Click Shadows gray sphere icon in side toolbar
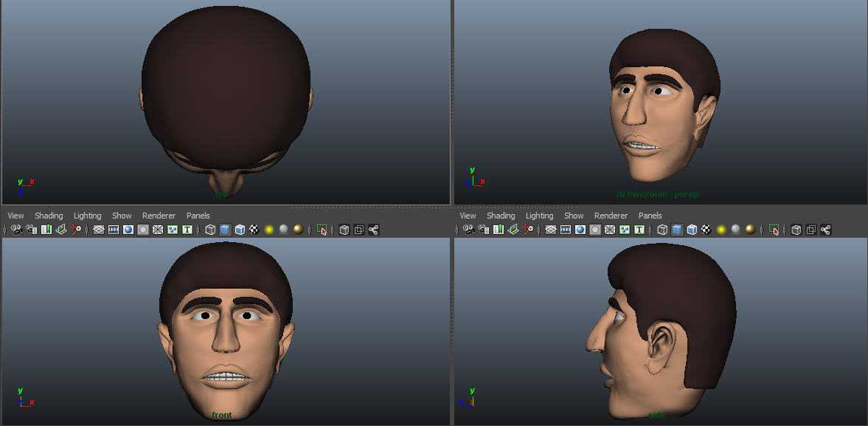Screen dimensions: 868x426 click(736, 230)
